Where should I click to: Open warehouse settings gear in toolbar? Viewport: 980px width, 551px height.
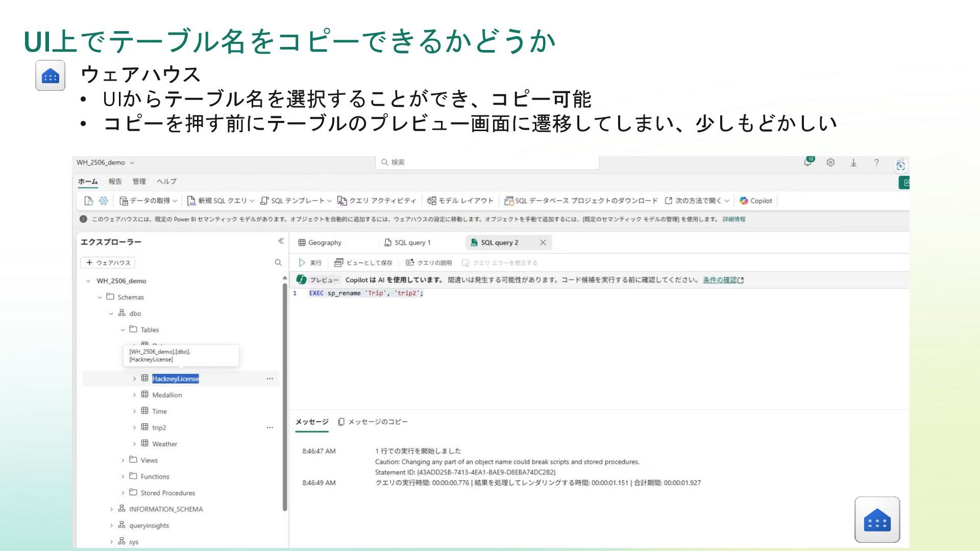coord(104,201)
